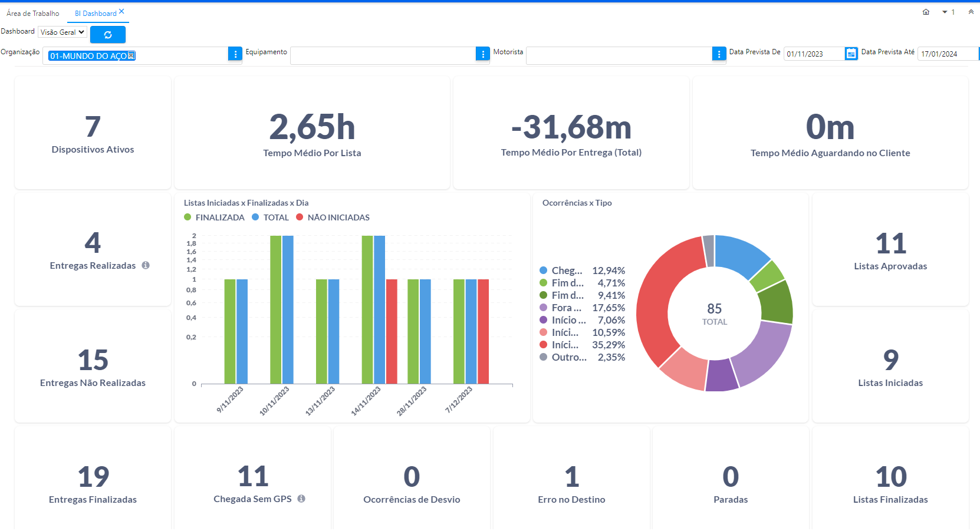Open the Motorista options three-dot menu
Screen dimensions: 980x531
pos(719,54)
